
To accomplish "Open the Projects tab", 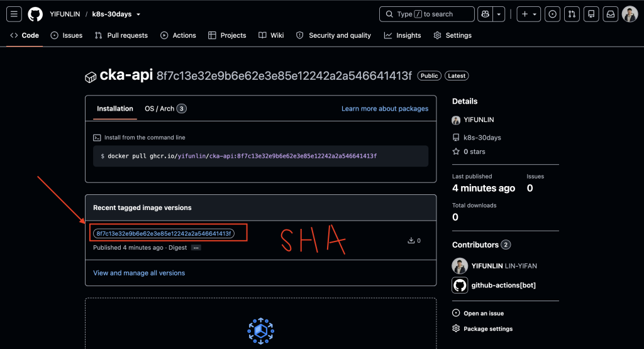I will [227, 35].
